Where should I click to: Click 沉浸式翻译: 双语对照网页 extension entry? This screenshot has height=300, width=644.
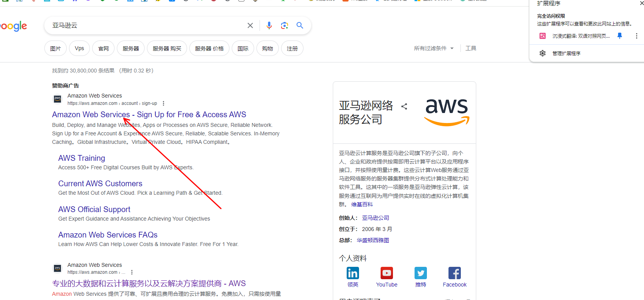581,36
